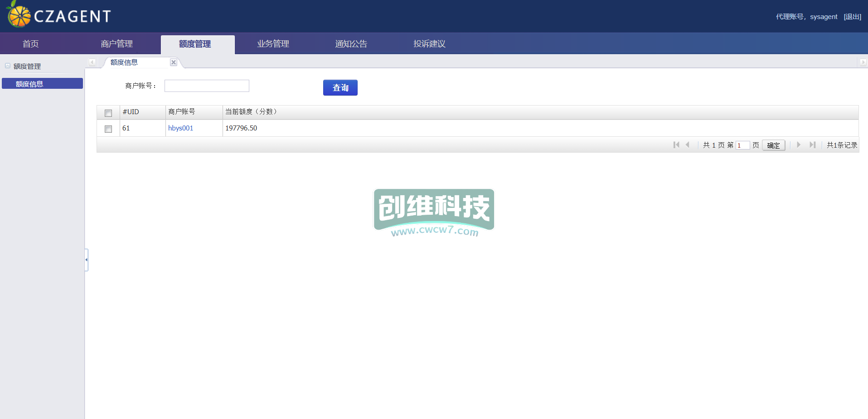The image size is (868, 419).
Task: Open the 投诉建议 menu
Action: [x=429, y=44]
